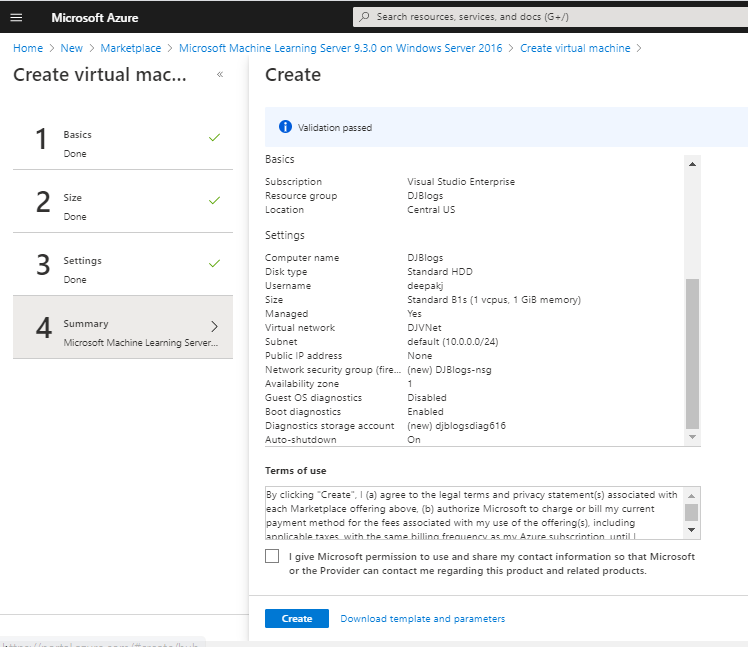
Task: Open the hamburger portal menu
Action: pyautogui.click(x=16, y=18)
